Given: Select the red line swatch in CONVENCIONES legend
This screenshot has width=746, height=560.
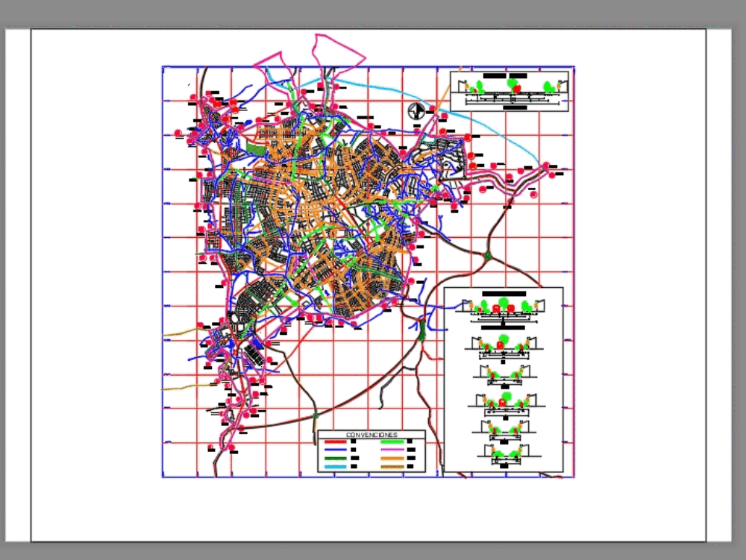Looking at the screenshot, I should (336, 441).
